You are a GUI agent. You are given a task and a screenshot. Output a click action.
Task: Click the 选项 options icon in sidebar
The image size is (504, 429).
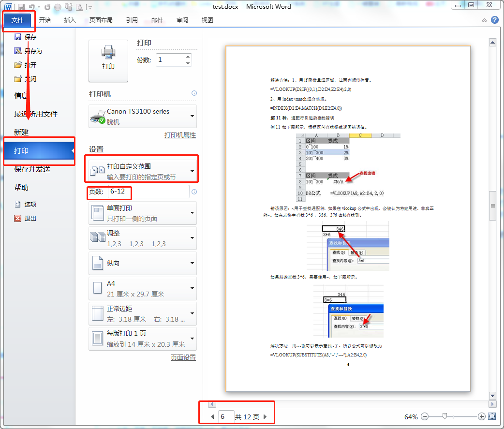tap(18, 204)
